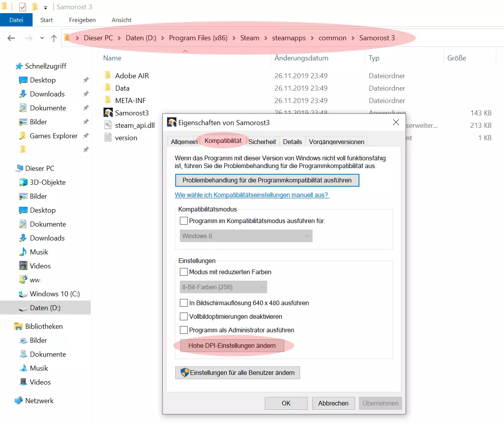The image size is (504, 426).
Task: Click the New folder quick access icon
Action: [35, 7]
